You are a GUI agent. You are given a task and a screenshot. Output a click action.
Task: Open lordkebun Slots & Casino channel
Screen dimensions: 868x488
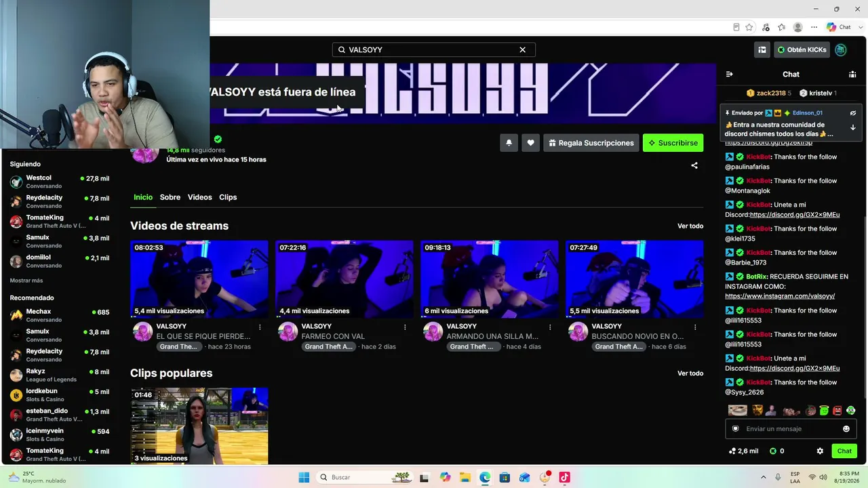click(60, 395)
